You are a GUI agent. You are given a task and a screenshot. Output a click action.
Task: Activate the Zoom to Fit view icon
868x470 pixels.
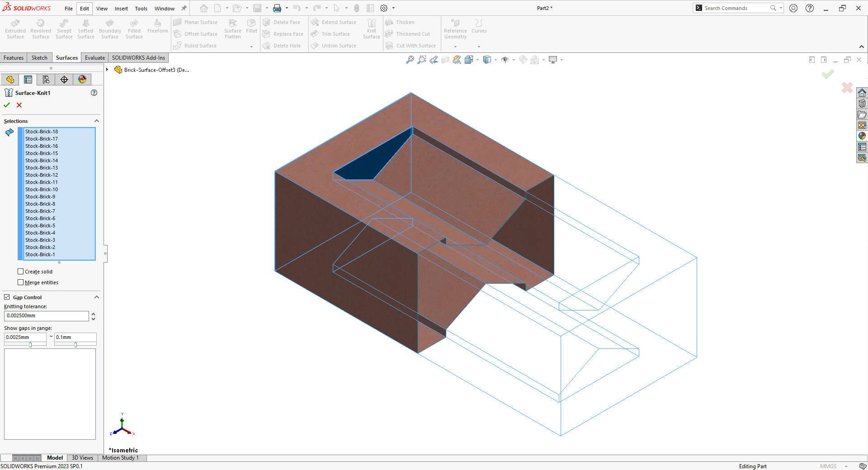click(x=410, y=59)
